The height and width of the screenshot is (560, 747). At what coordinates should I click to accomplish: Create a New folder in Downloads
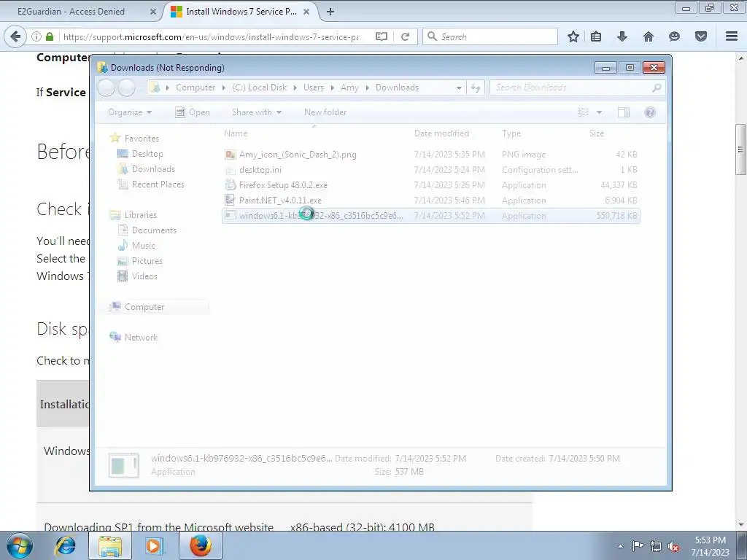pos(325,112)
